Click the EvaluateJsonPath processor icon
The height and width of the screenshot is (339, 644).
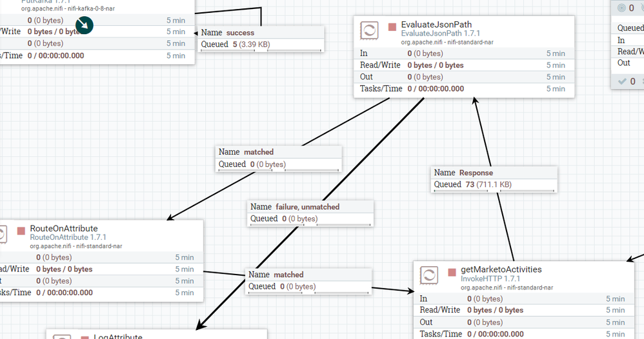pyautogui.click(x=369, y=31)
